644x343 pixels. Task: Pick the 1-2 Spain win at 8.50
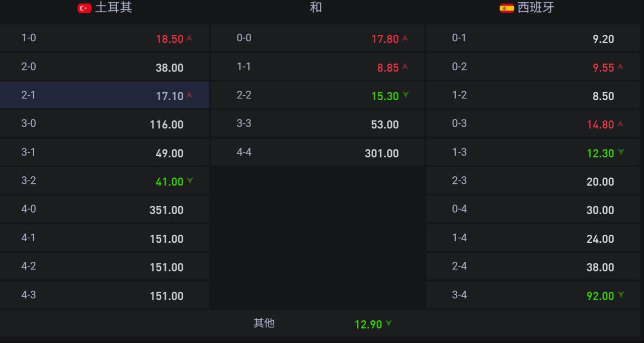pos(533,95)
